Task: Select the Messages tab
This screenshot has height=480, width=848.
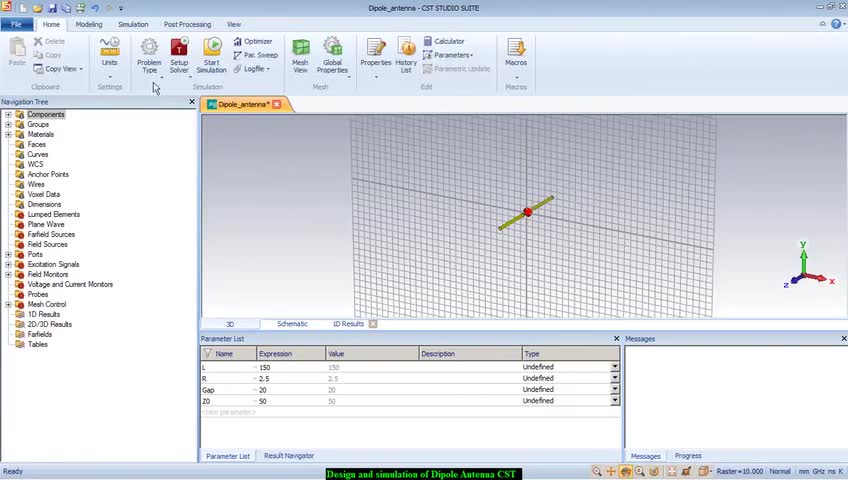Action: tap(646, 456)
